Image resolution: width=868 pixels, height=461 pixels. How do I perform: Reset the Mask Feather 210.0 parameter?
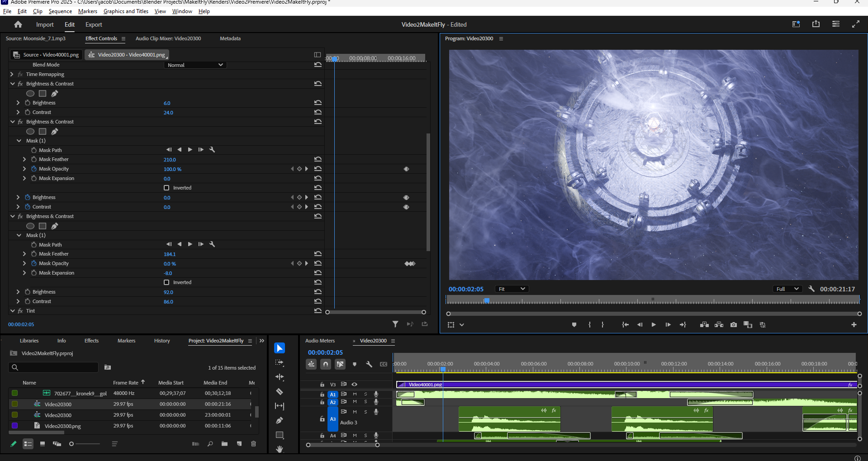318,159
